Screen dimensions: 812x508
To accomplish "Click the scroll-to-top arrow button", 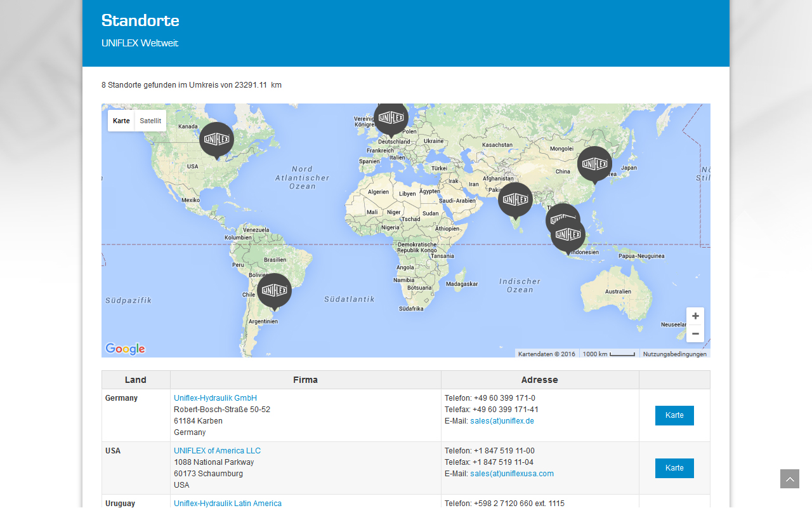I will 790,479.
